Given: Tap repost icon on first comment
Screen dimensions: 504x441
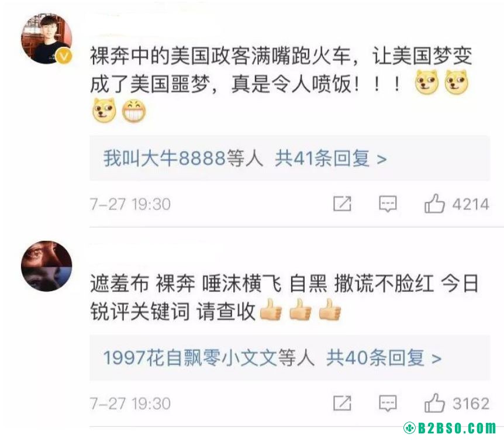Looking at the screenshot, I should (x=342, y=204).
